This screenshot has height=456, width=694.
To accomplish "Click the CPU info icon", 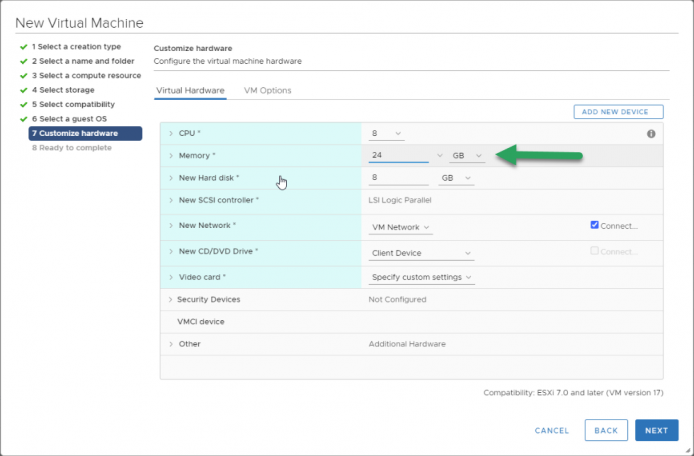I will 651,134.
